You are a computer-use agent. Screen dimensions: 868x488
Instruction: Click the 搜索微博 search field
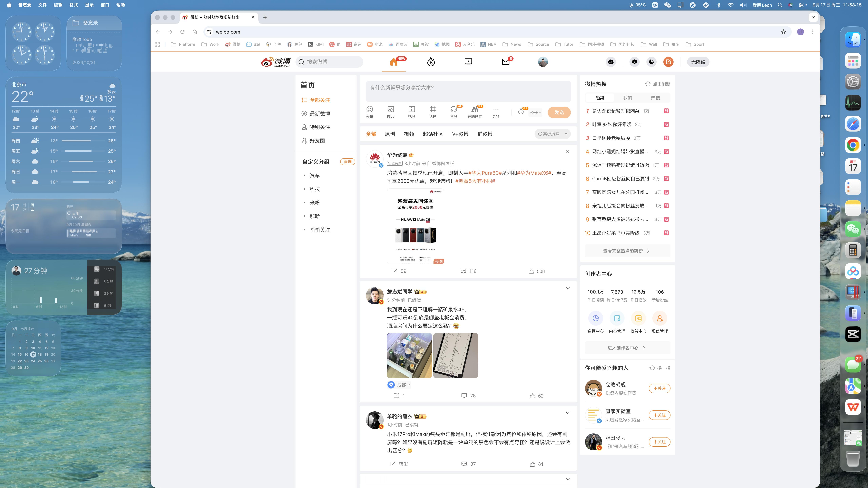pos(330,62)
